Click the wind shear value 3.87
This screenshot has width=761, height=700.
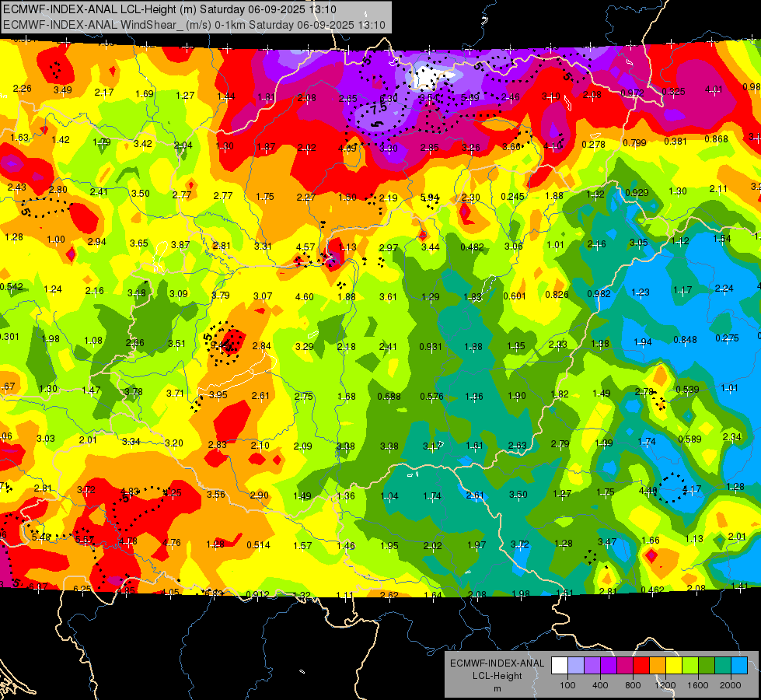(x=180, y=245)
